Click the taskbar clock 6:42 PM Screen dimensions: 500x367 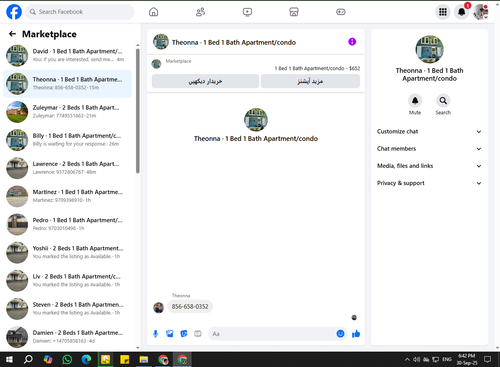467,359
